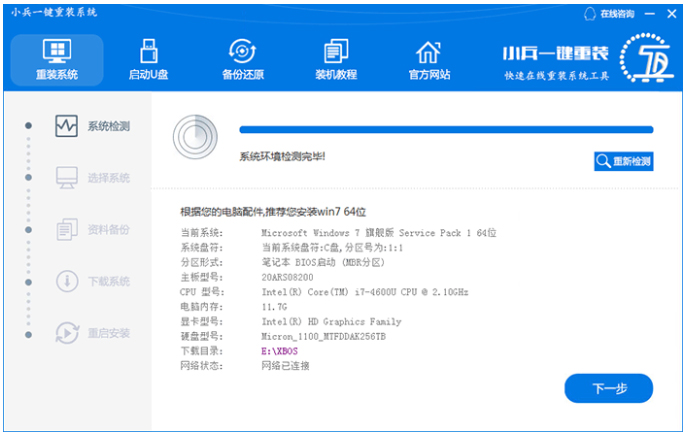Click the 重启安装 restart step icon

[x=67, y=332]
